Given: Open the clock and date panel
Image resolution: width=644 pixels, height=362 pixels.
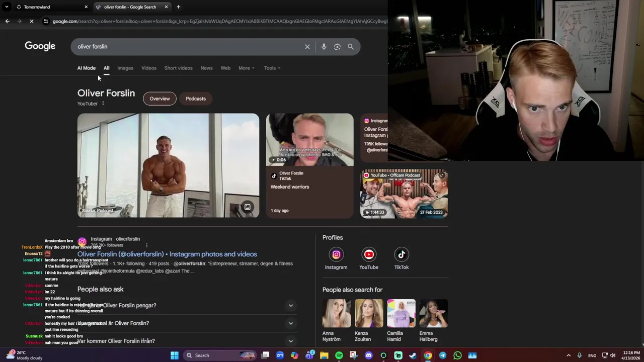Looking at the screenshot, I should pyautogui.click(x=631, y=355).
